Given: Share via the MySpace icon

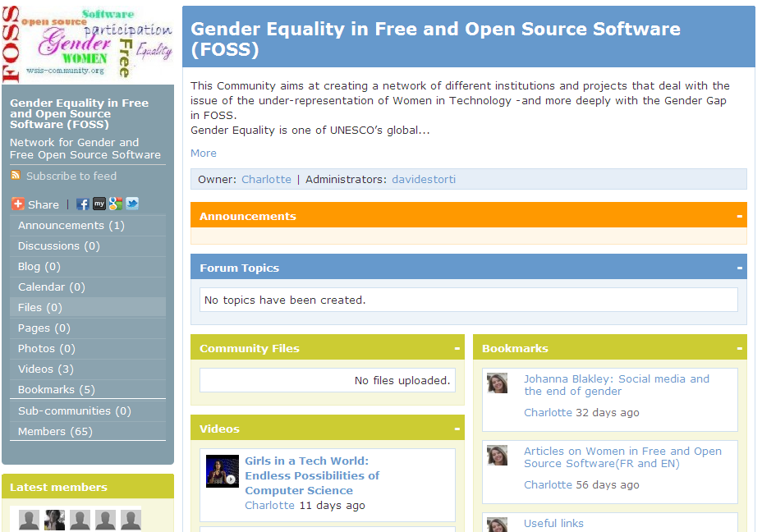Looking at the screenshot, I should 99,204.
